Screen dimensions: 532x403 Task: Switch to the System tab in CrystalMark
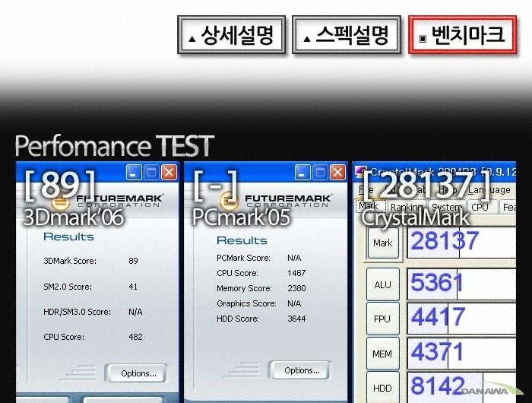(x=447, y=207)
